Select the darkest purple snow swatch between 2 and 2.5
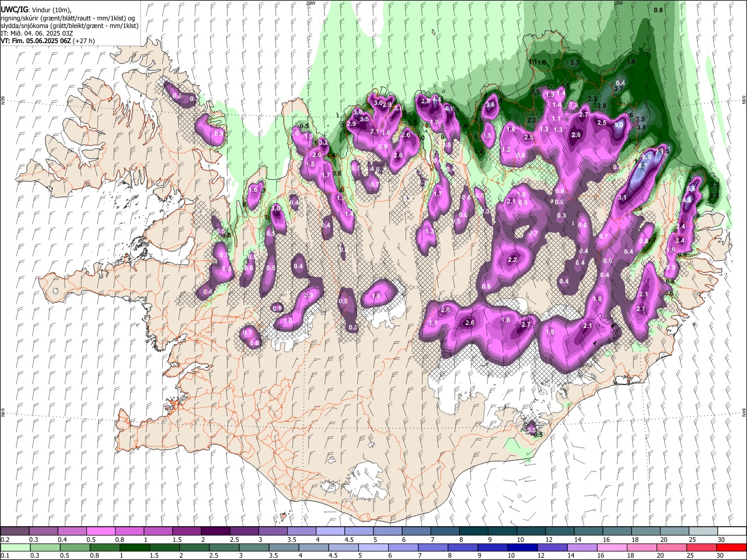Image resolution: width=747 pixels, height=560 pixels. [215, 531]
